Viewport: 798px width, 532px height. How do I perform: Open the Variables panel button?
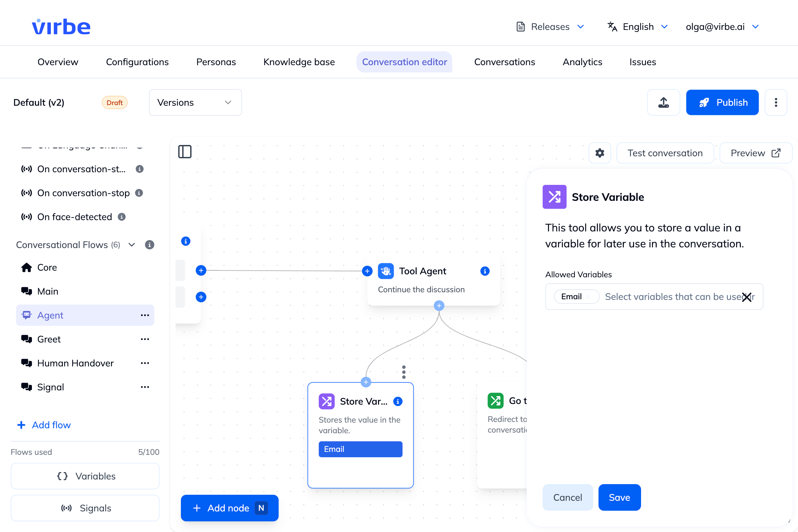85,476
